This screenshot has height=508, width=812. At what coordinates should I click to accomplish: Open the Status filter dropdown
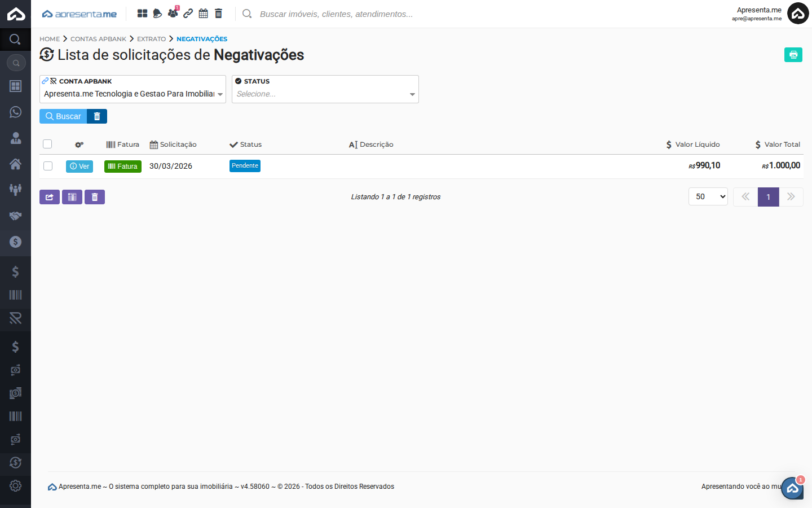tap(325, 94)
